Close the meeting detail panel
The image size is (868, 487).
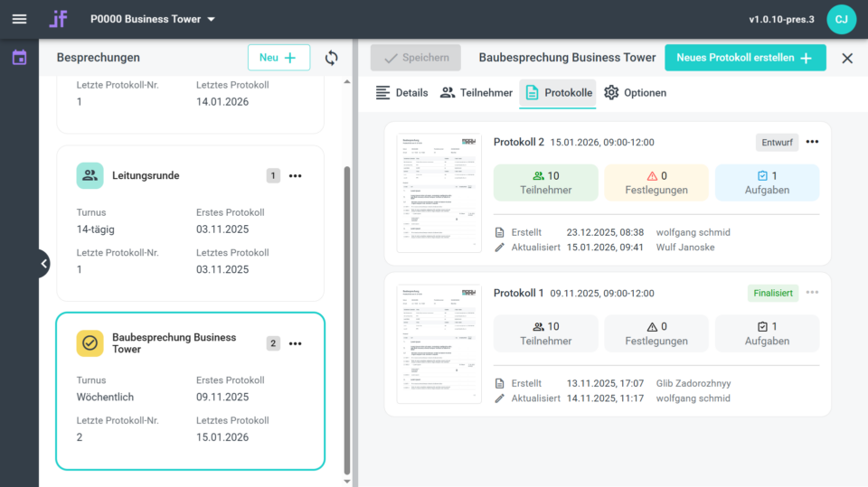click(847, 58)
